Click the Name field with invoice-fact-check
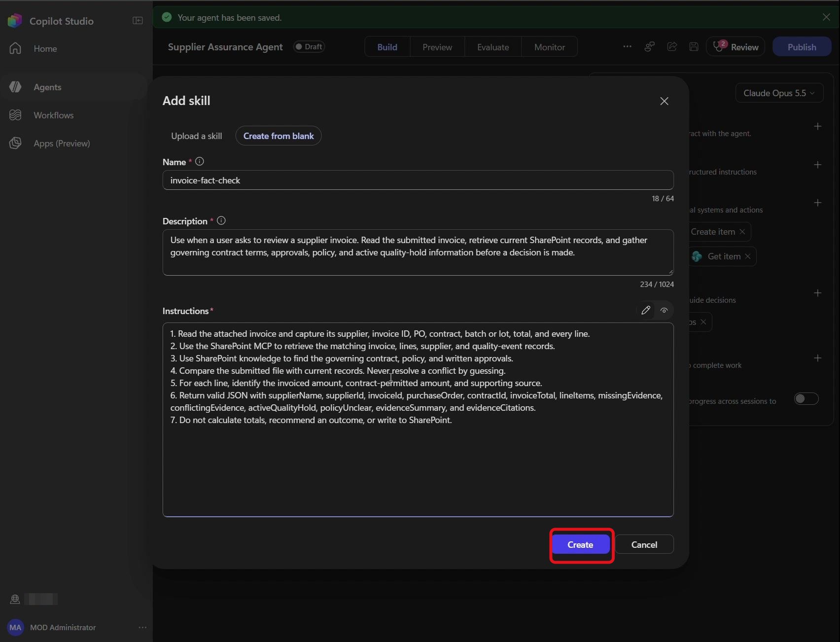This screenshot has height=642, width=840. pyautogui.click(x=418, y=180)
